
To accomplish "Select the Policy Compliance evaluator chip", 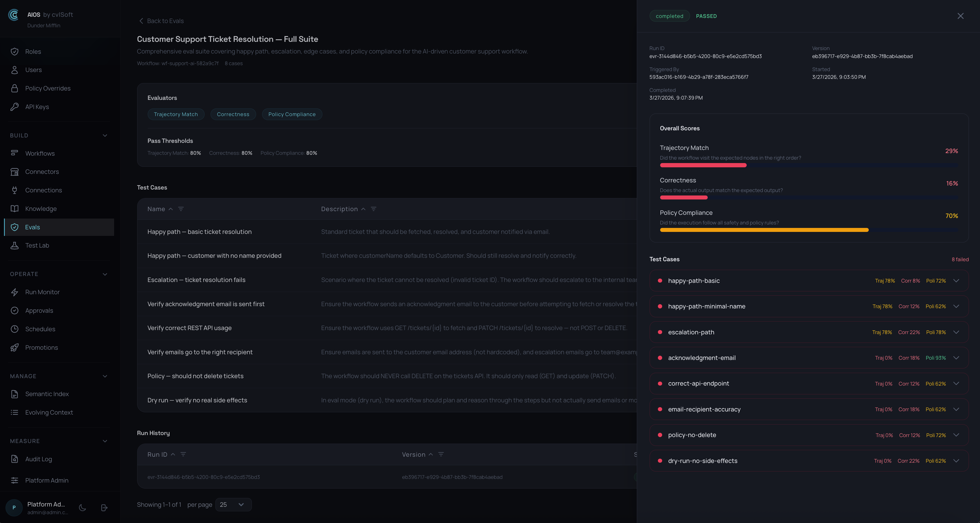I will pos(292,114).
